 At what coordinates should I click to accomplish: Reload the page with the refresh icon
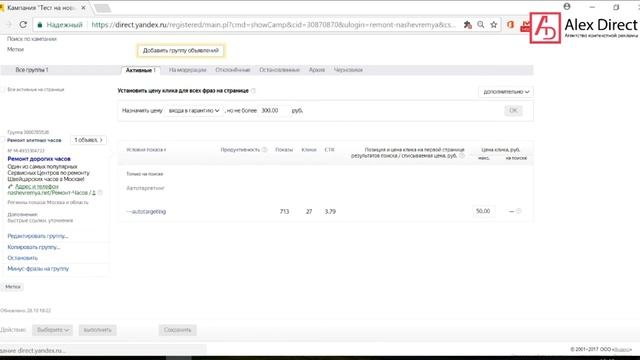(23, 24)
